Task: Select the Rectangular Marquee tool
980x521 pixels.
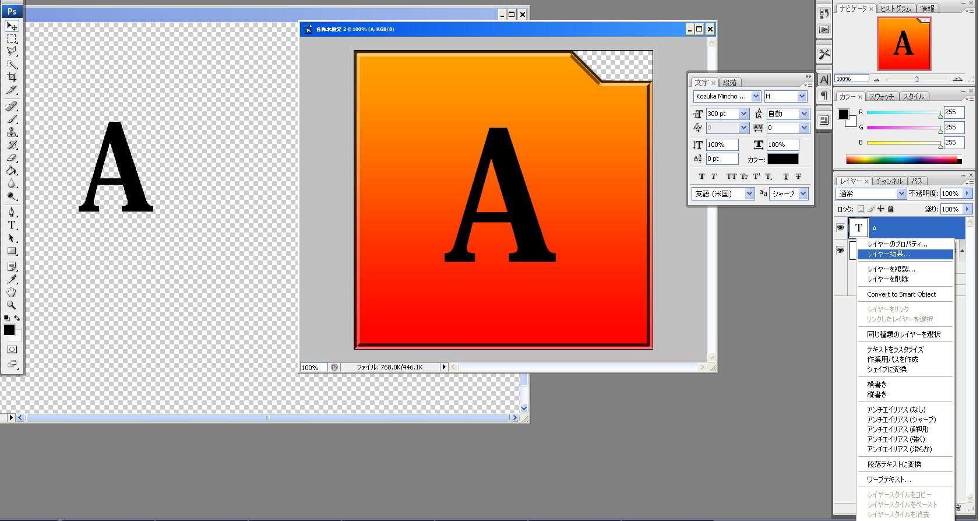Action: point(12,39)
